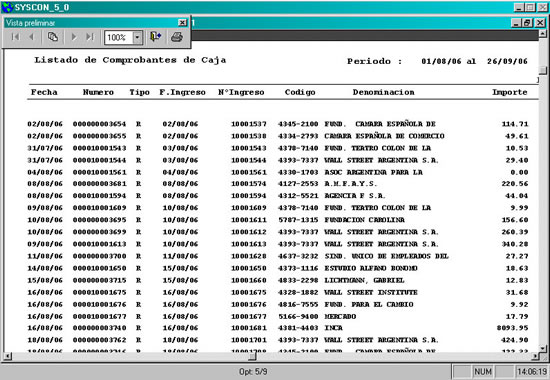This screenshot has height=380, width=550.
Task: Go to first page in preview toolbar
Action: pos(15,37)
